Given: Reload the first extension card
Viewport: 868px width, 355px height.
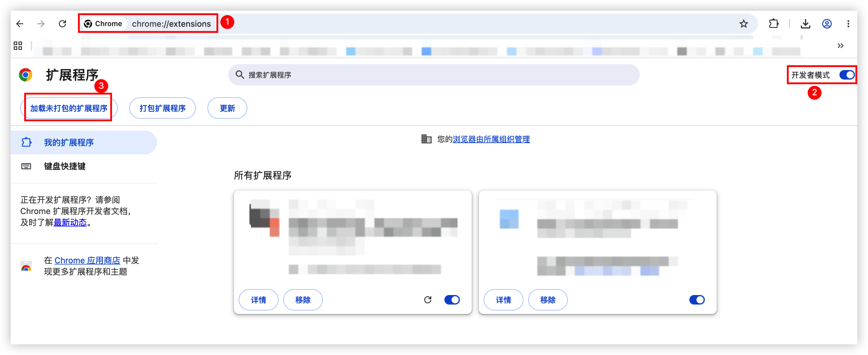Looking at the screenshot, I should (427, 300).
